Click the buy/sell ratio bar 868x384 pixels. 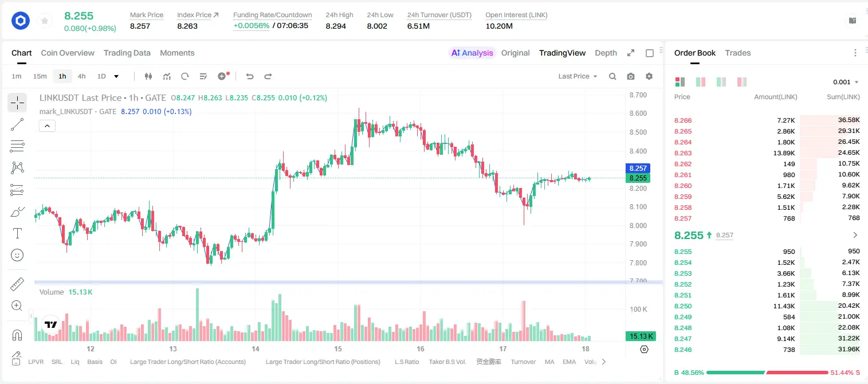pyautogui.click(x=767, y=372)
